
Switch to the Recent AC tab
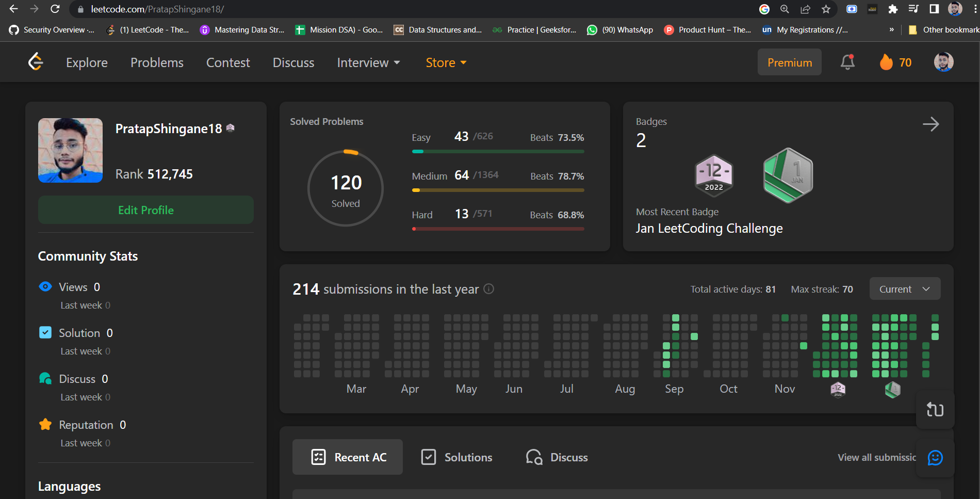(348, 457)
